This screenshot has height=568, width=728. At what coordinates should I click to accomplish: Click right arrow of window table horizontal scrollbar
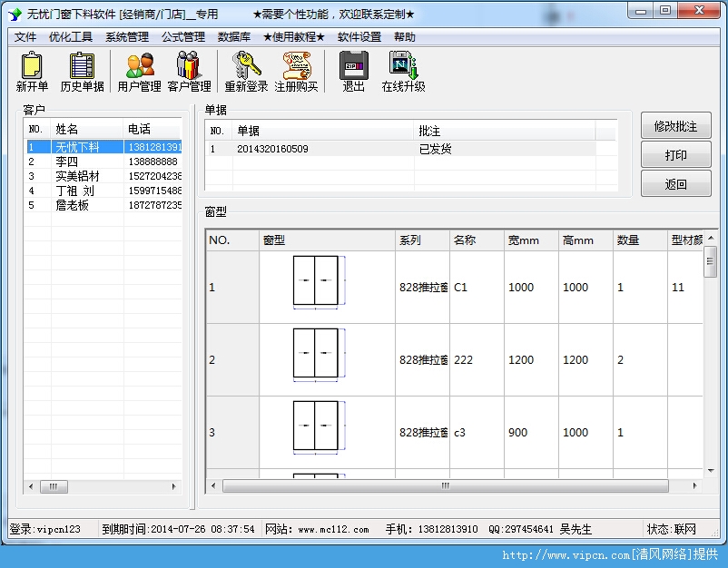coord(694,485)
